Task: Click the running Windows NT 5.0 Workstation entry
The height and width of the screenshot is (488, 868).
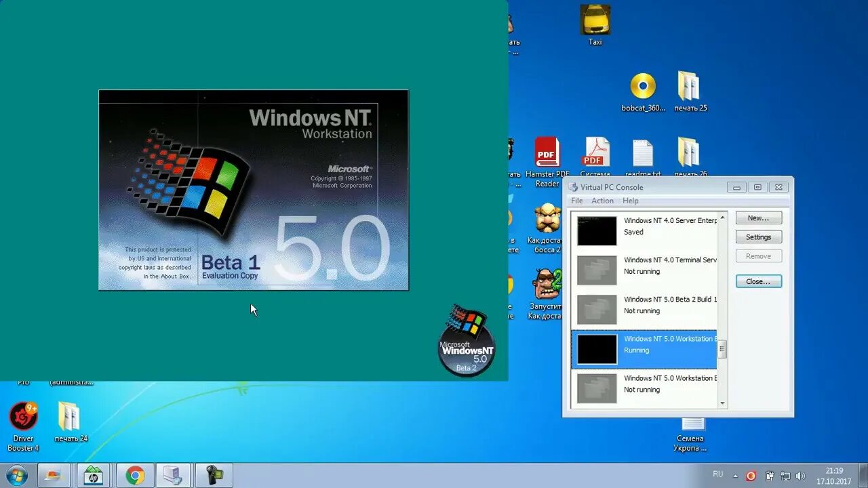Action: (644, 349)
